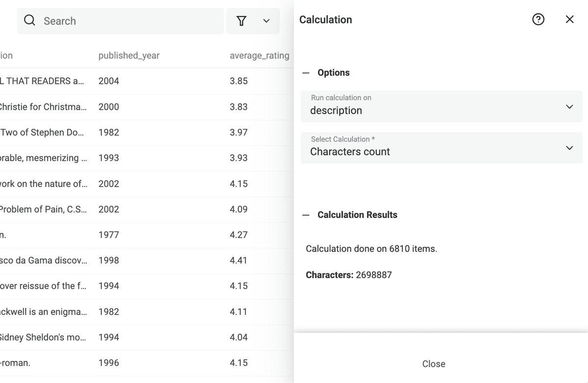Click 'Calculation done on 6810 items.' text
Viewport: 588px width, 383px height.
(371, 249)
